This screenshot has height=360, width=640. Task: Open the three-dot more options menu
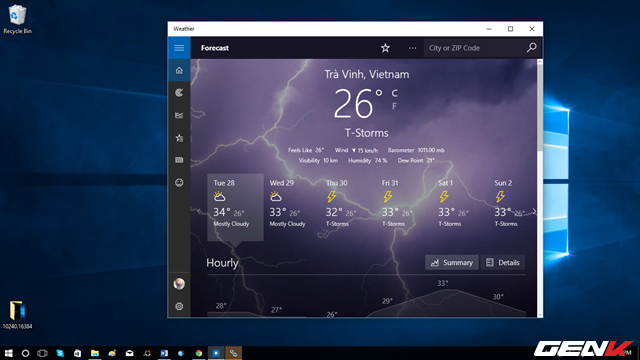412,48
